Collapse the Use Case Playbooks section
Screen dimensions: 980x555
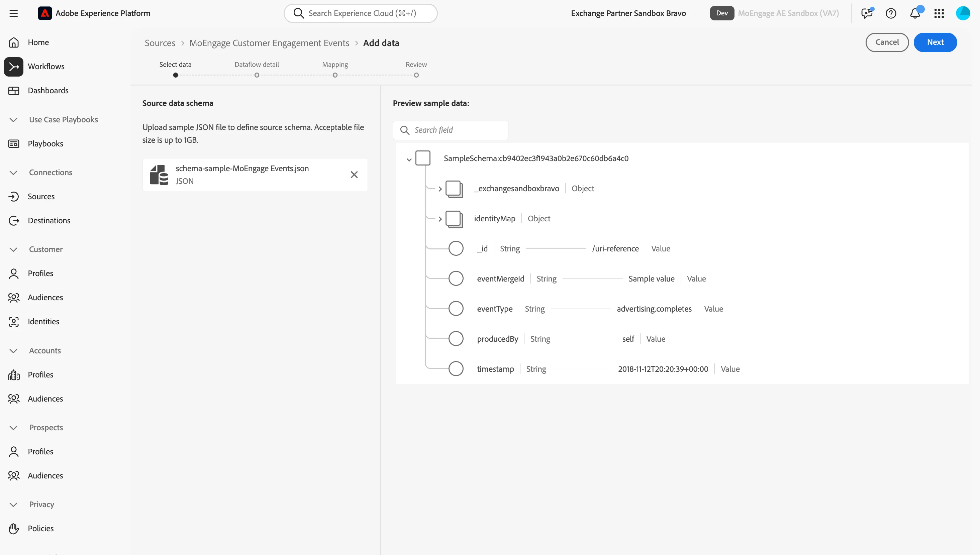pyautogui.click(x=14, y=120)
